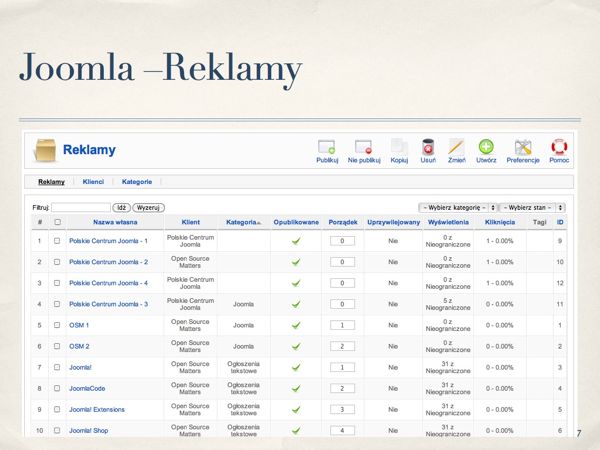Switch to the Kategorie tab
Screen dimensions: 600x450
tap(137, 182)
